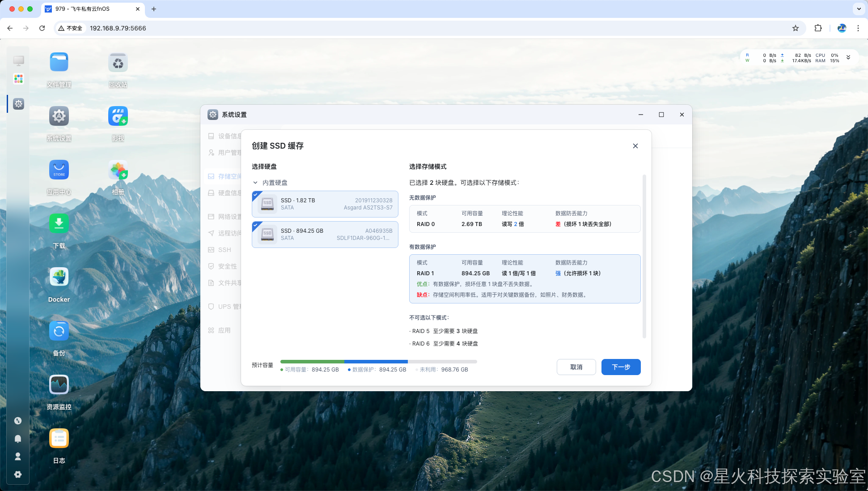Deselect the SSD 894.25 GB disk
868x491 pixels.
pos(325,235)
